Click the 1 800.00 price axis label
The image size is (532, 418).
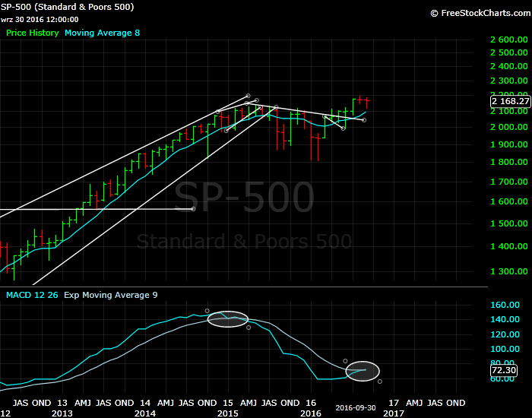[x=509, y=162]
